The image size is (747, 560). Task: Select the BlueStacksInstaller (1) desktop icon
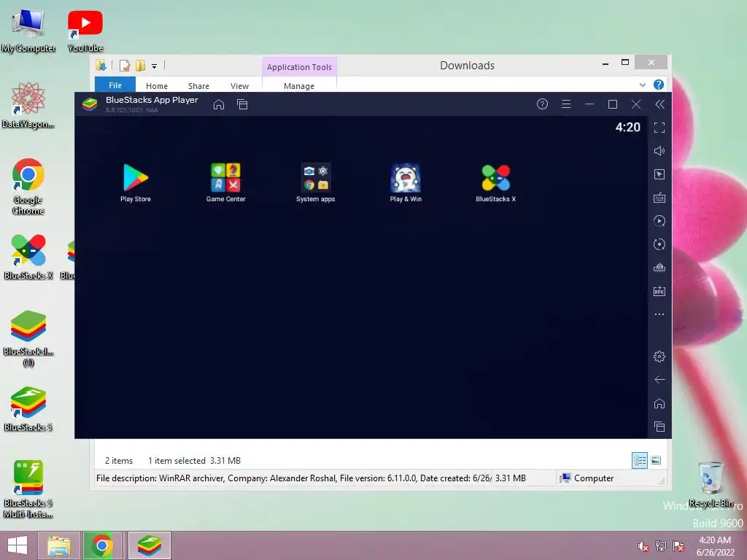point(28,338)
